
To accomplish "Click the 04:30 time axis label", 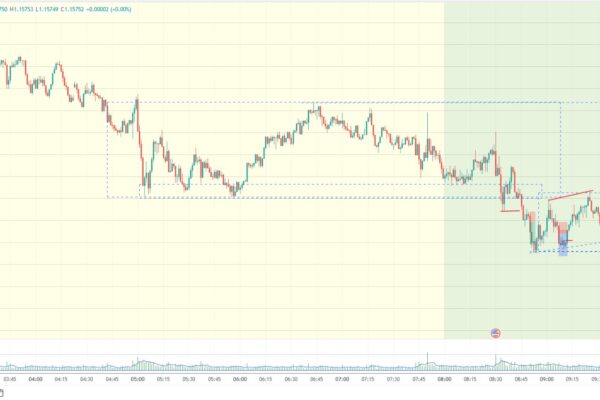I will pos(86,379).
